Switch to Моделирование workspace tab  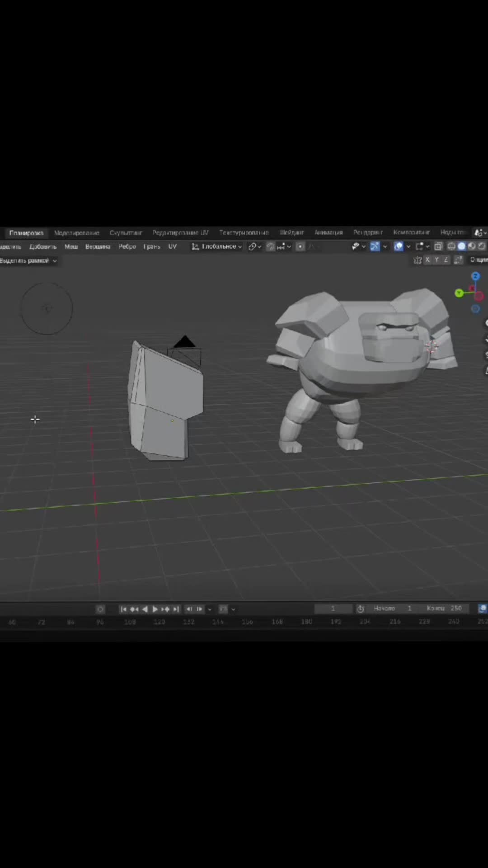(x=77, y=233)
